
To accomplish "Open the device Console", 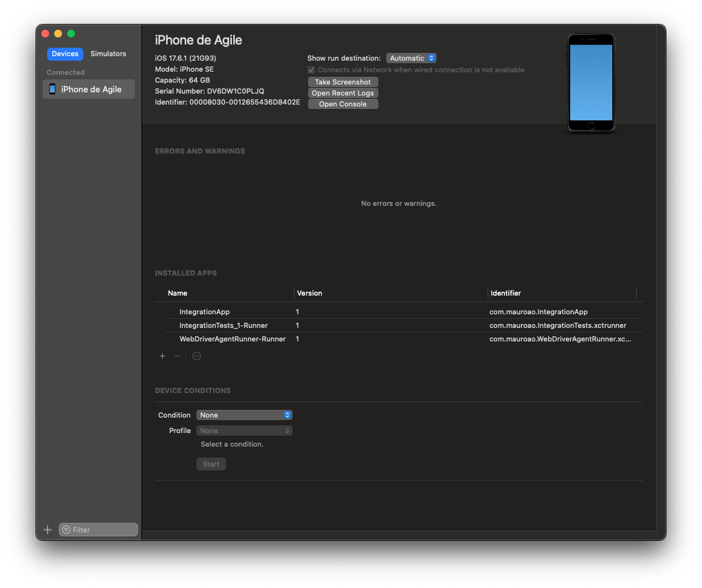I will (342, 103).
